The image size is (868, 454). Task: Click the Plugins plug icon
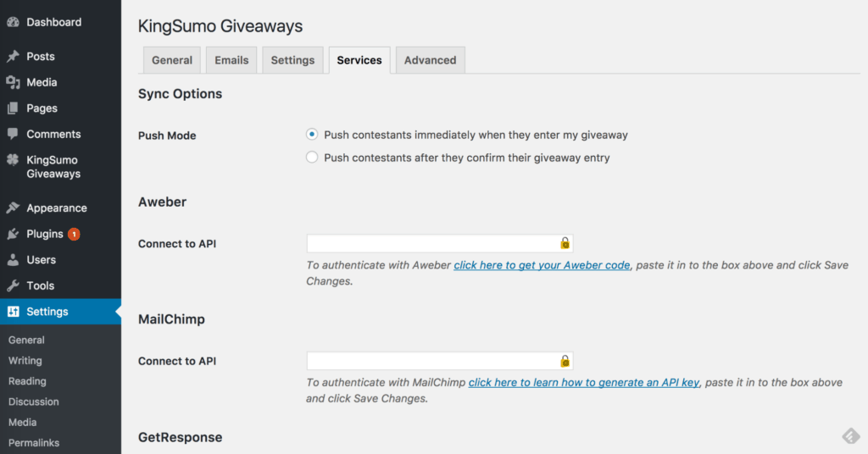pos(13,234)
